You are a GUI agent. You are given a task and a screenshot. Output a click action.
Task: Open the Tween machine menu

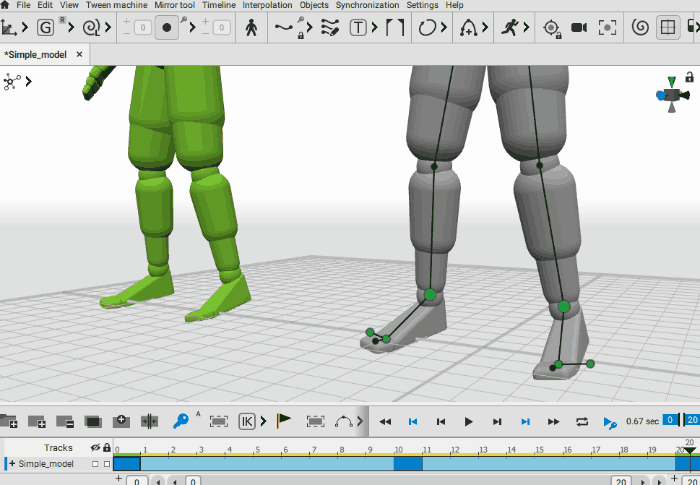click(x=117, y=5)
